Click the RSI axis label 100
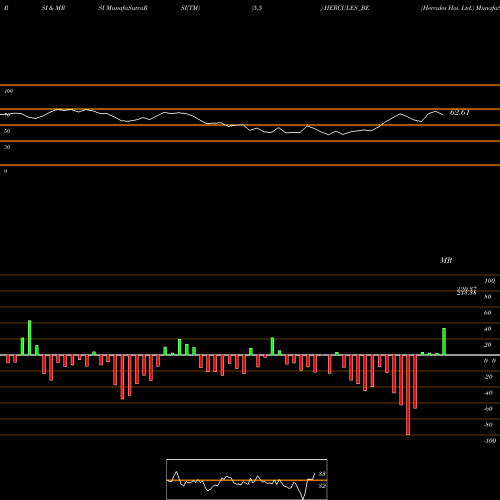Screen dimensions: 500x500 8,91
